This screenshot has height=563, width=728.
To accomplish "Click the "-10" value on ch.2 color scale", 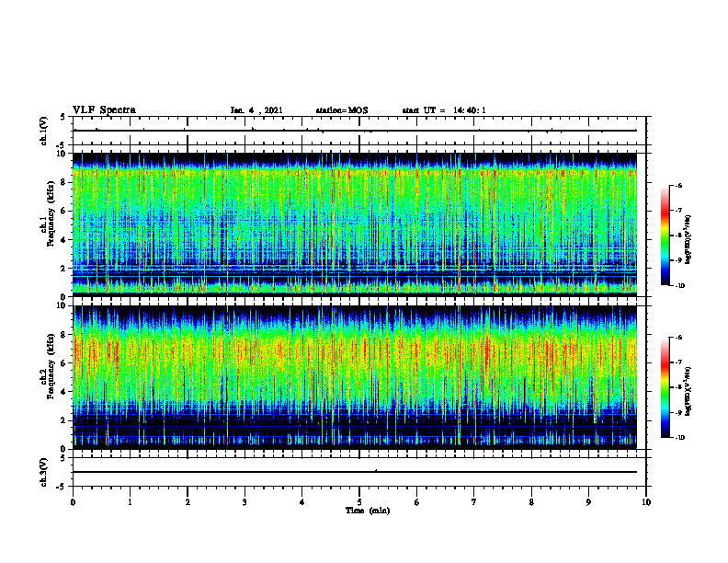I will [680, 437].
